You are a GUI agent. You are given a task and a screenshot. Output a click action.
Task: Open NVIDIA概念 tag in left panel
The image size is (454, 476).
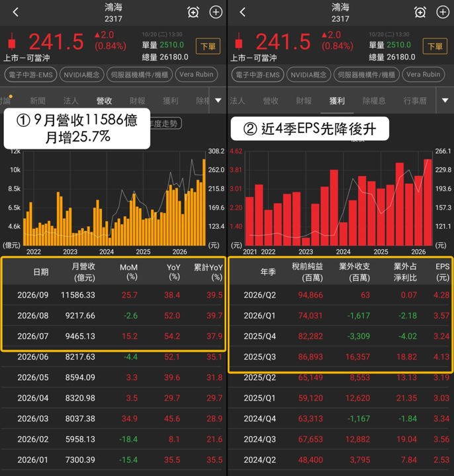tap(82, 75)
